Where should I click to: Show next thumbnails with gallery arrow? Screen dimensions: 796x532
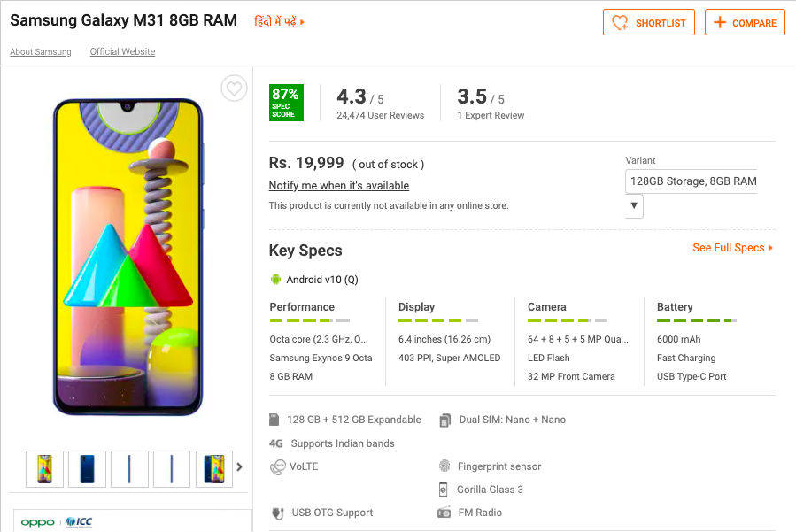pos(239,467)
